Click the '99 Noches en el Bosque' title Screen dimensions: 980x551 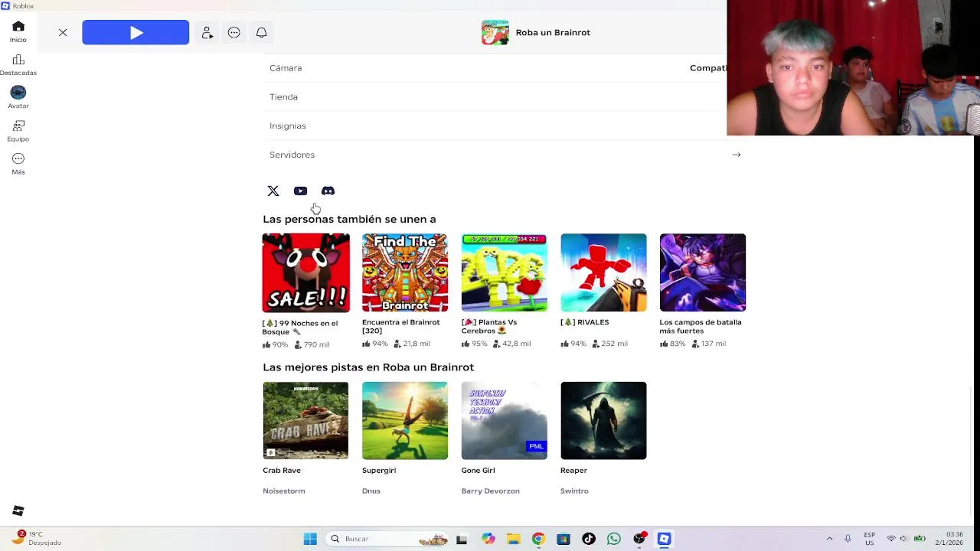pos(300,328)
